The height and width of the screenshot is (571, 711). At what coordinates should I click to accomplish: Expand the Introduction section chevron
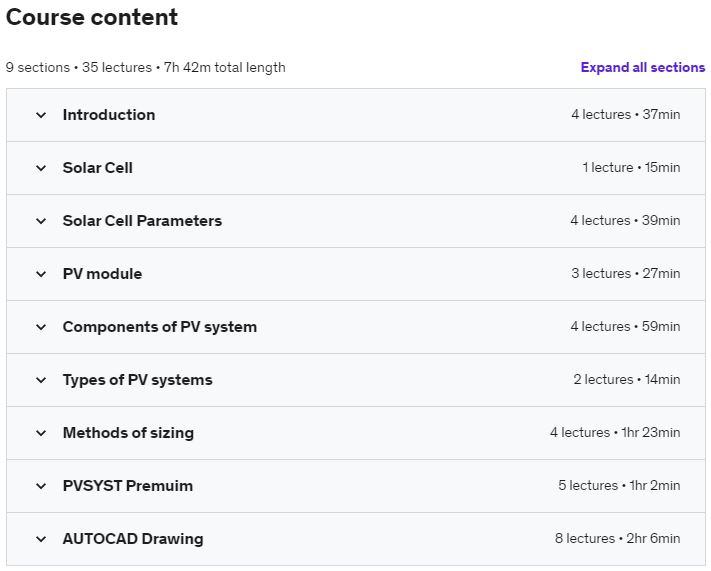[41, 115]
